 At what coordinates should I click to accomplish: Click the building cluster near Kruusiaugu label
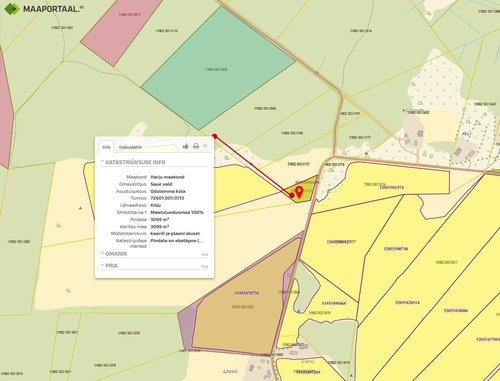point(413,138)
